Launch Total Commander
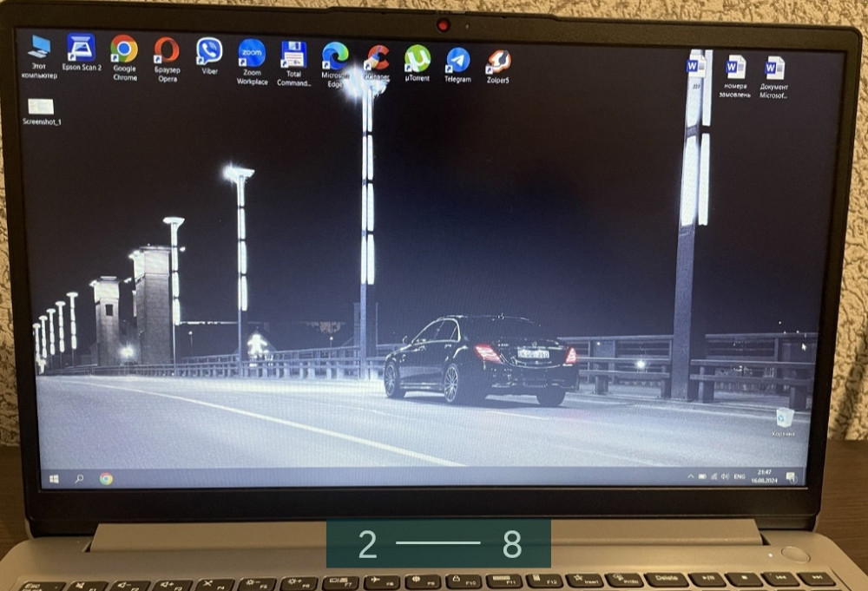 [x=293, y=54]
